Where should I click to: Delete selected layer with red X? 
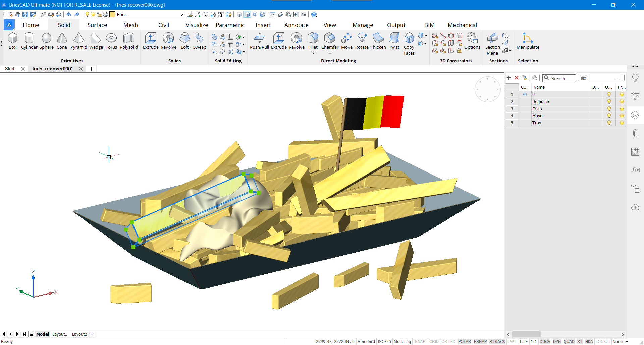coord(517,78)
